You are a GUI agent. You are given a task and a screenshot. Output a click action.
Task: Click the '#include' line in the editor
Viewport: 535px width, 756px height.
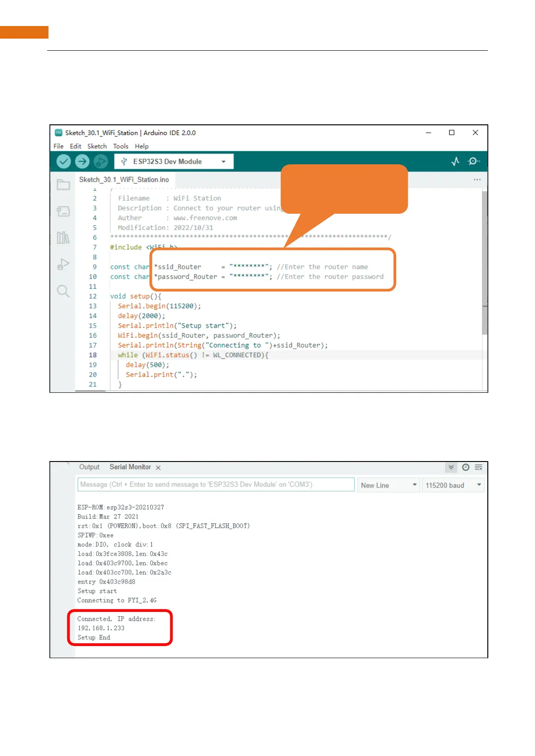click(144, 247)
